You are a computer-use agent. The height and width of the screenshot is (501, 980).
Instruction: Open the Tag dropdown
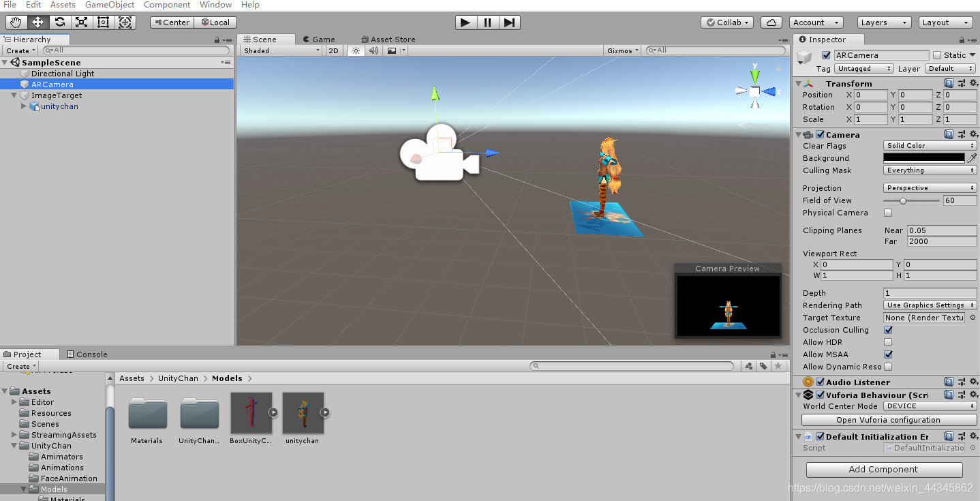click(x=864, y=69)
